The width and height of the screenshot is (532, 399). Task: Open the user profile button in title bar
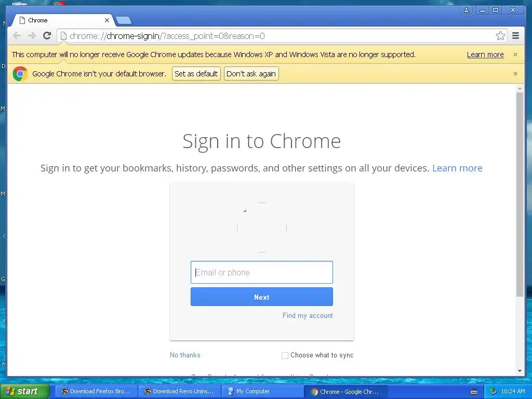467,10
